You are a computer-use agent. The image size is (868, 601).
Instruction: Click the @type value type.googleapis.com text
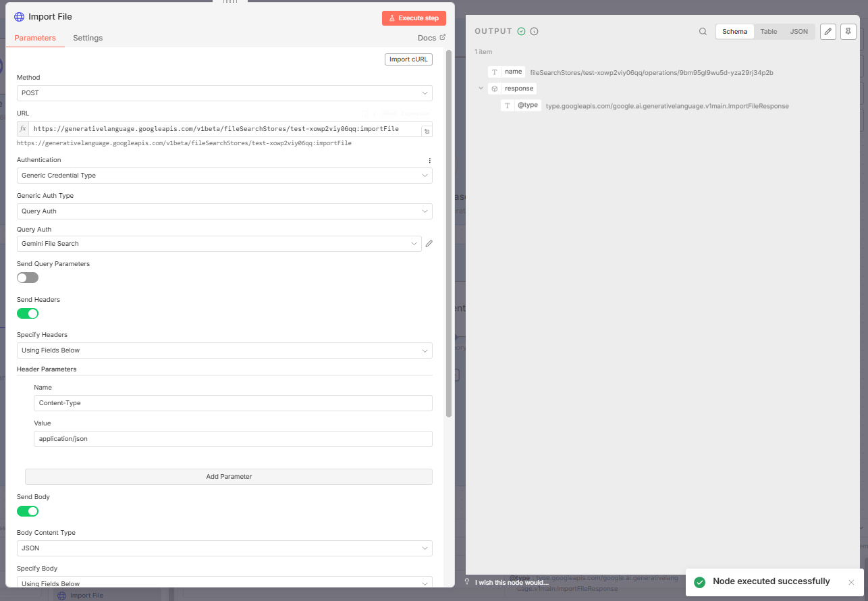668,106
